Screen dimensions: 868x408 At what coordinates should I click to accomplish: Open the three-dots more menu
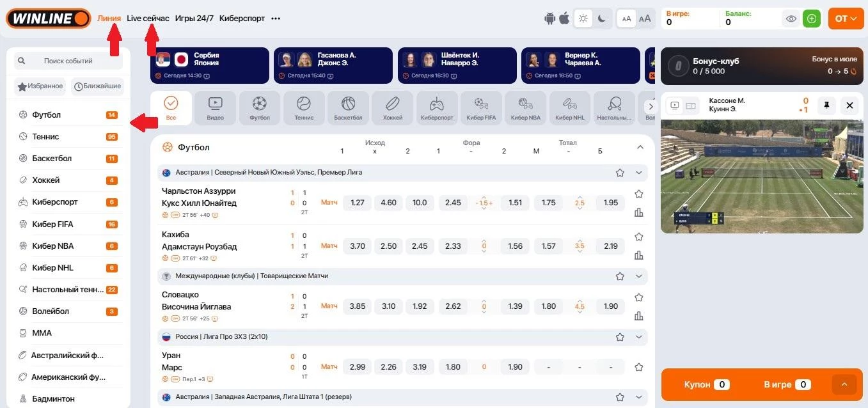276,19
